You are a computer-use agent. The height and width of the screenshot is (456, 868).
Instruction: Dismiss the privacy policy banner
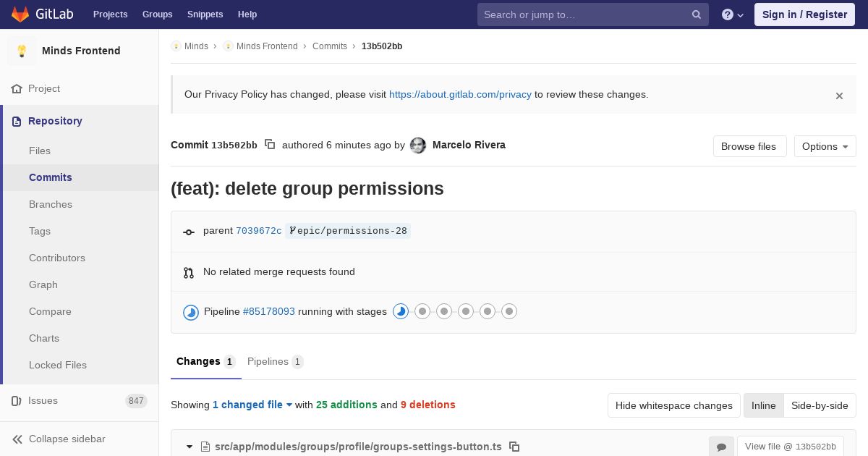839,96
